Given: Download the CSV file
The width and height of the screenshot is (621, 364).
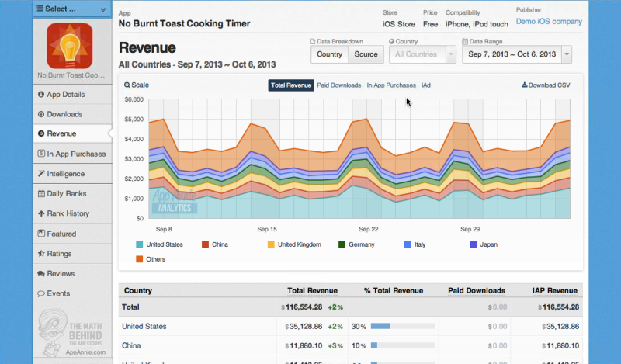Looking at the screenshot, I should [x=546, y=85].
